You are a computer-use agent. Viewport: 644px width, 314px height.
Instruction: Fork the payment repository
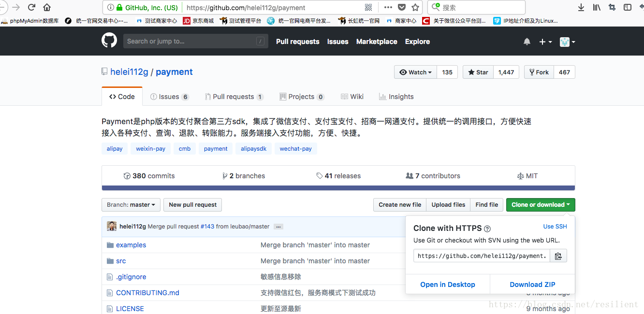click(539, 72)
